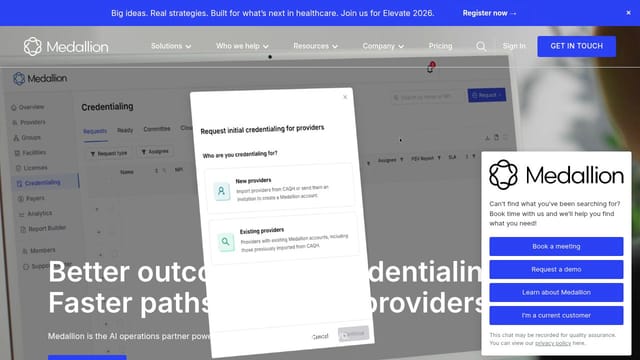640x360 pixels.
Task: Close the Elevate 2026 announcement banner
Action: pyautogui.click(x=629, y=13)
